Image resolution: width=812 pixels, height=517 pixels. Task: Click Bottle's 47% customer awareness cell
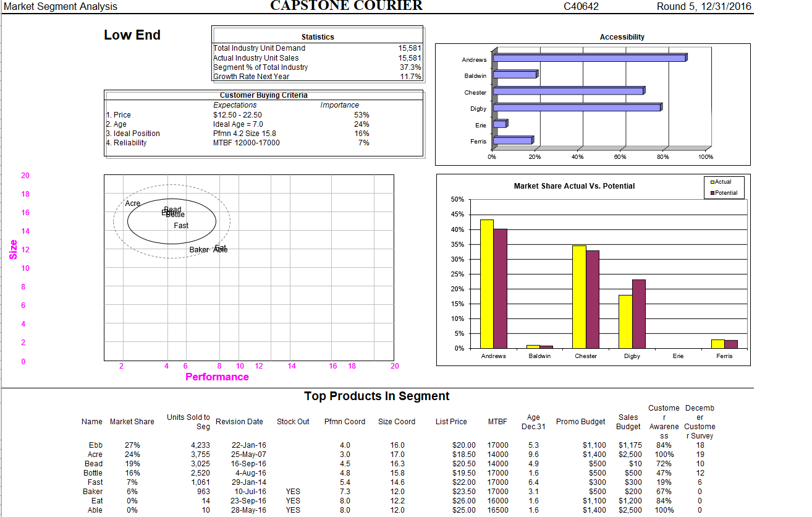[665, 473]
